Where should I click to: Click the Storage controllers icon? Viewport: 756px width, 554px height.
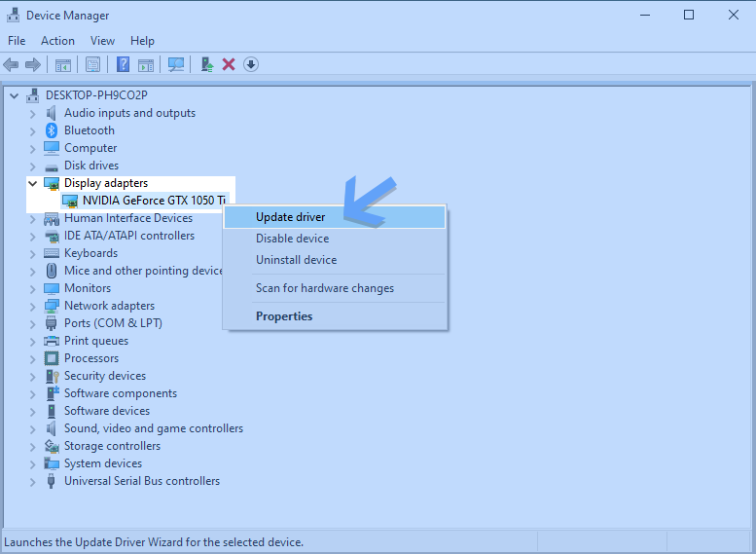[52, 446]
